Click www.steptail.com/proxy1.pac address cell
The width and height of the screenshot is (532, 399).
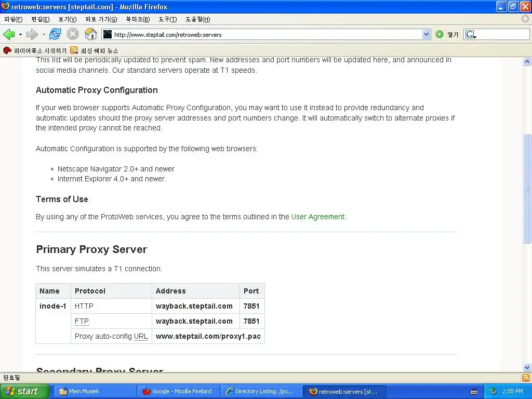tap(208, 336)
